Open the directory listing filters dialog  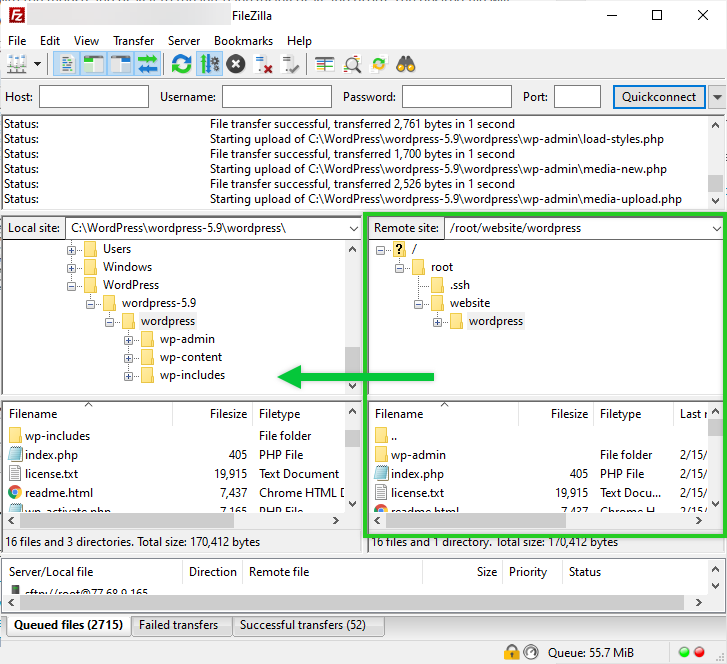[325, 65]
